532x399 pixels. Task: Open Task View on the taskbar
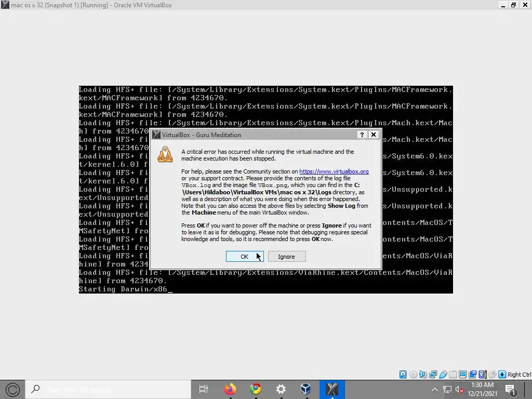coord(203,389)
